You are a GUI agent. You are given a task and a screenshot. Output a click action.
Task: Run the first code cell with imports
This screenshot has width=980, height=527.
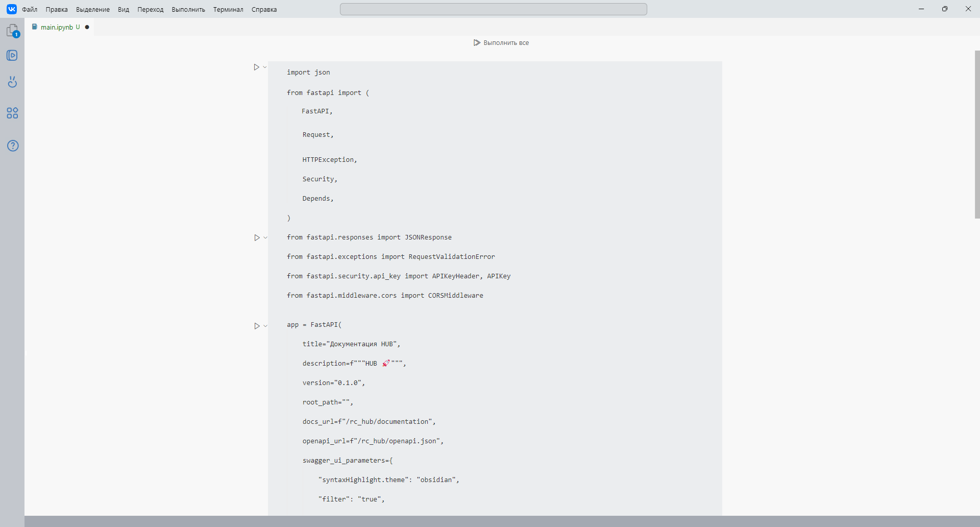(257, 66)
